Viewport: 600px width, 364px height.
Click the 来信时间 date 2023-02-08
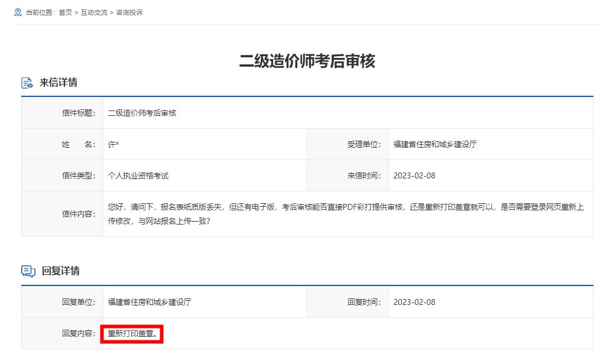click(x=414, y=175)
